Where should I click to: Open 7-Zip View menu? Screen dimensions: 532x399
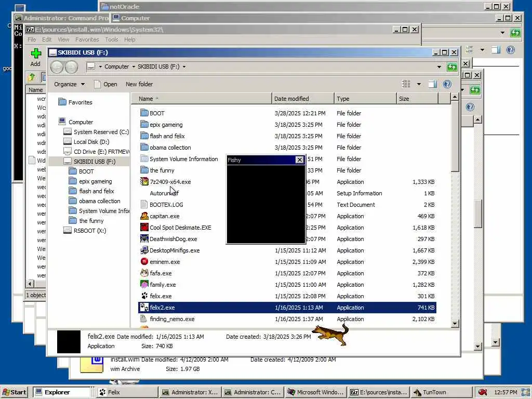pyautogui.click(x=63, y=39)
